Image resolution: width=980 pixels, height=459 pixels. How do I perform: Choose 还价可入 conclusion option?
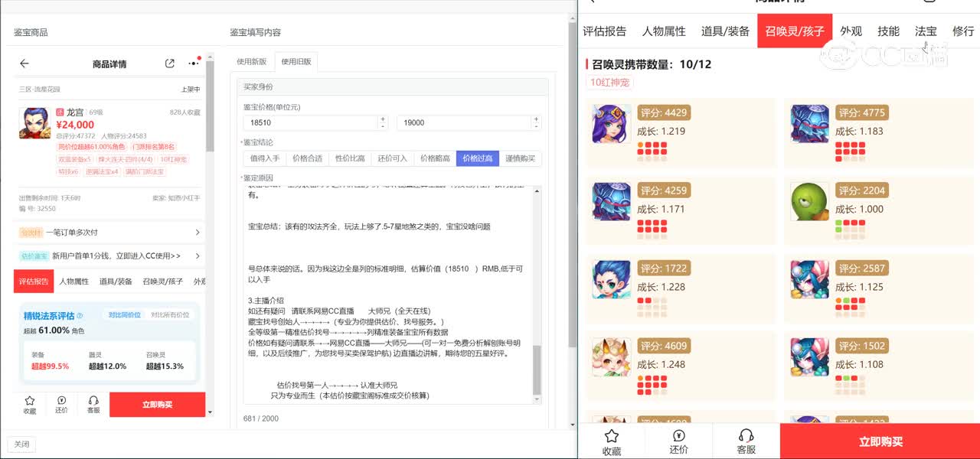[x=393, y=158]
